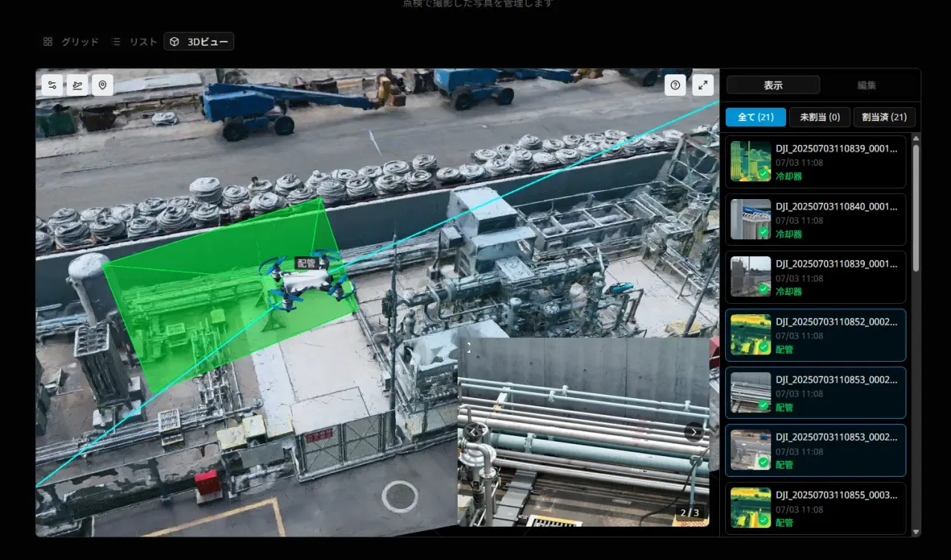951x560 pixels.
Task: Filter by 全て (21)
Action: click(x=756, y=117)
